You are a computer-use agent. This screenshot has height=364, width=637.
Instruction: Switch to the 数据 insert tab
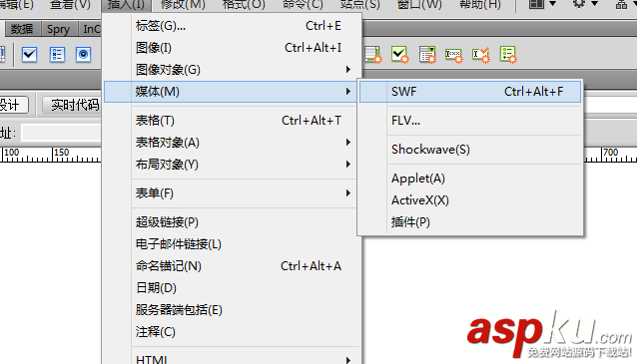(22, 29)
